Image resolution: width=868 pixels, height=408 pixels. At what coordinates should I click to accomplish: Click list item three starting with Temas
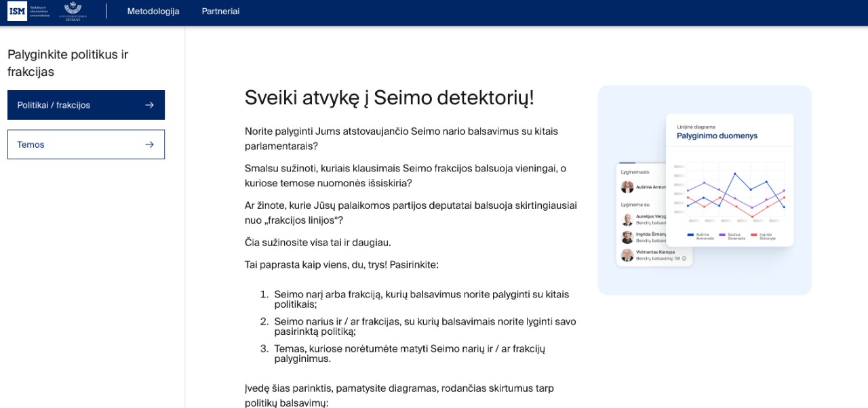point(410,354)
